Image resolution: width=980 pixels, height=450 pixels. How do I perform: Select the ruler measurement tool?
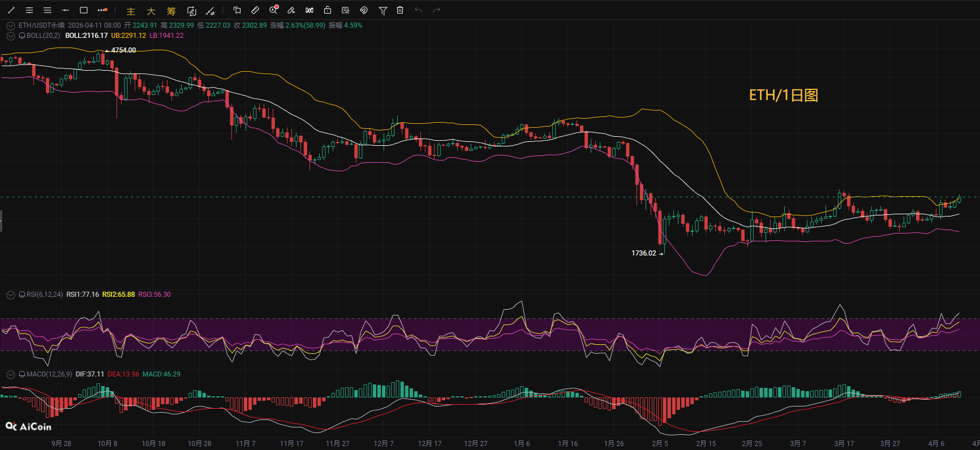click(255, 10)
